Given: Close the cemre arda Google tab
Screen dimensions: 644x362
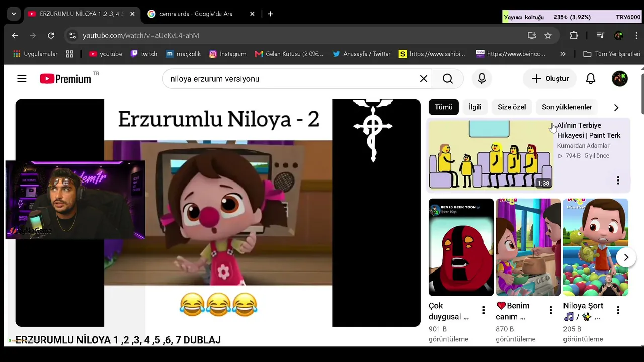Looking at the screenshot, I should point(252,14).
